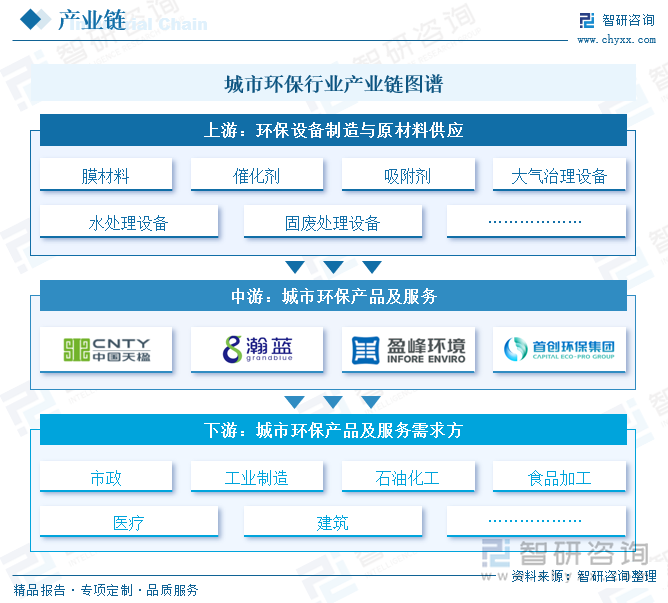Viewport: 668px width, 603px height.
Task: Click the blue diamond icon beside 产业链
Action: tap(31, 20)
